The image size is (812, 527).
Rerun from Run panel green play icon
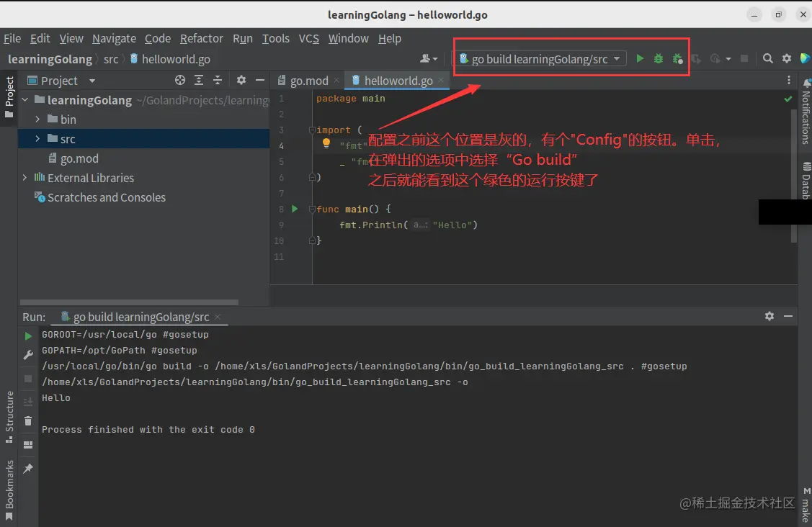coord(28,336)
